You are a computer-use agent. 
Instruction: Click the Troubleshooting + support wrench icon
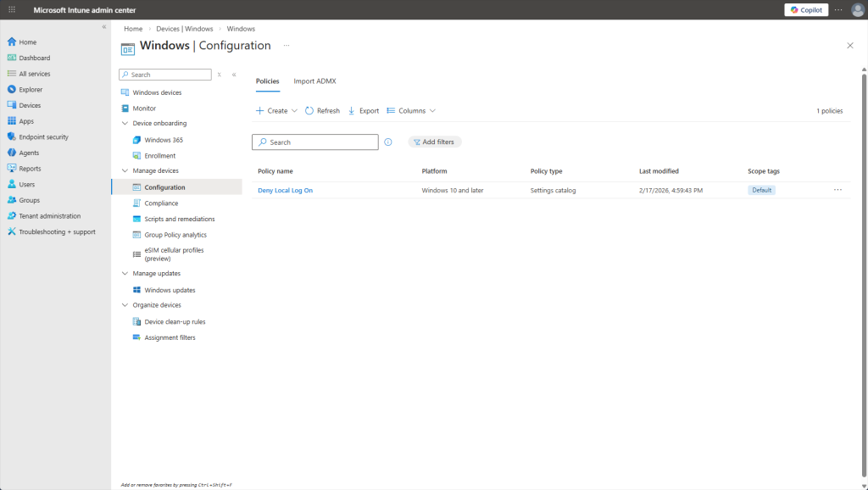pyautogui.click(x=12, y=231)
